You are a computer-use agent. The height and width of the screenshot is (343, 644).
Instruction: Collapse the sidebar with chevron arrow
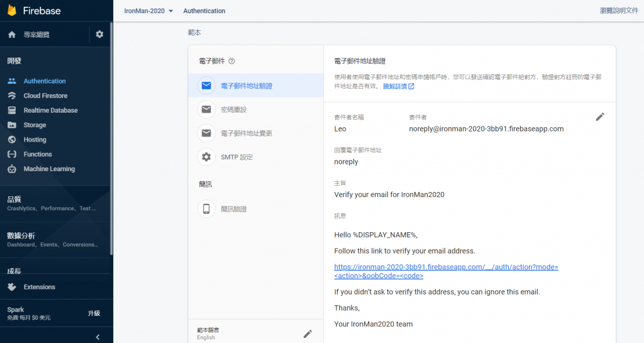click(97, 337)
